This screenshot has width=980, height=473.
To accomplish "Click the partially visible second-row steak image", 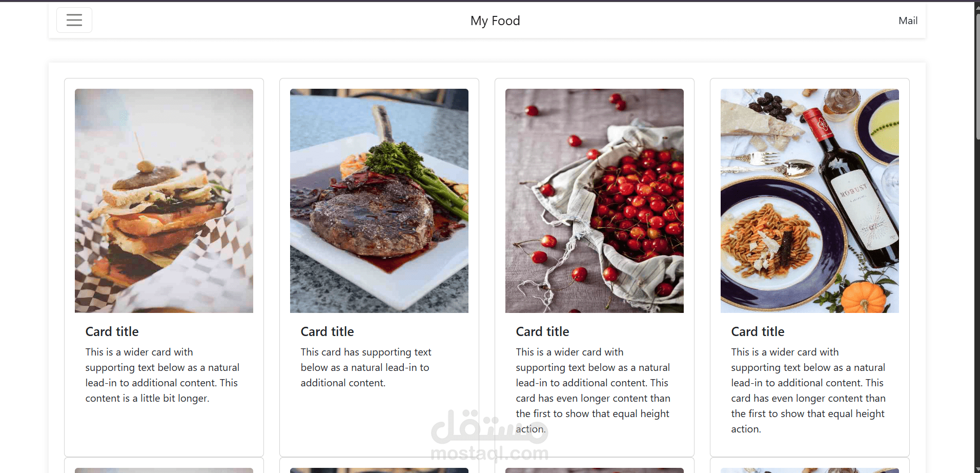I will pos(379,470).
